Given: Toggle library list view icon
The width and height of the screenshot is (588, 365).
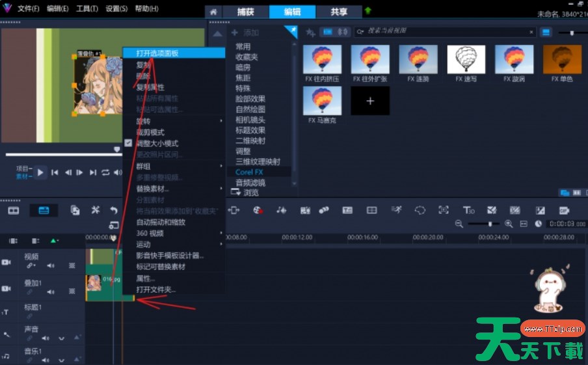Looking at the screenshot, I should [546, 33].
